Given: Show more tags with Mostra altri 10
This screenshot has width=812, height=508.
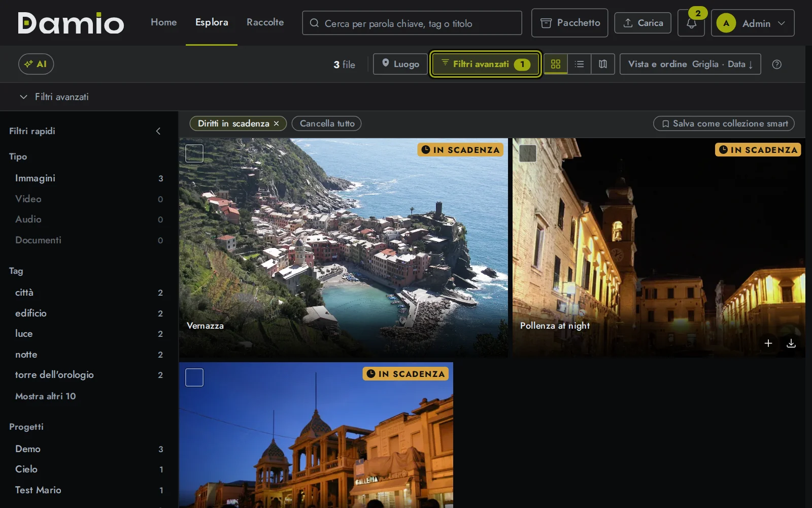Looking at the screenshot, I should [46, 396].
